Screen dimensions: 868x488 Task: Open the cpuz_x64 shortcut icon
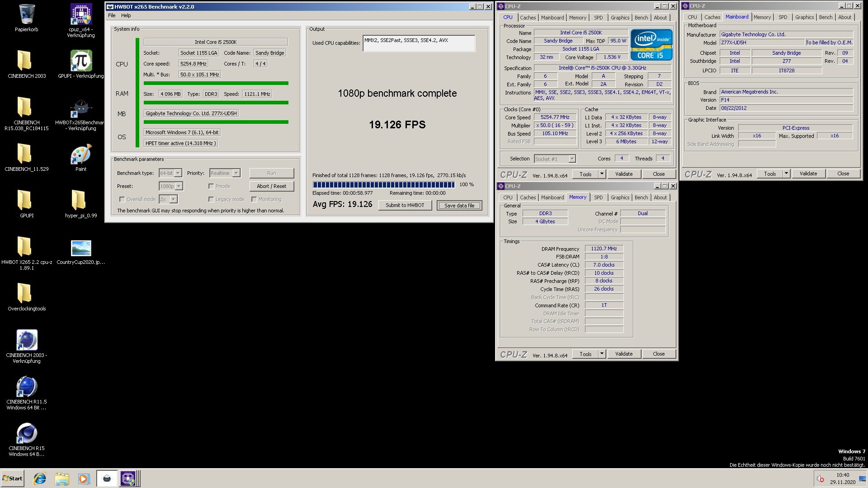(x=81, y=14)
